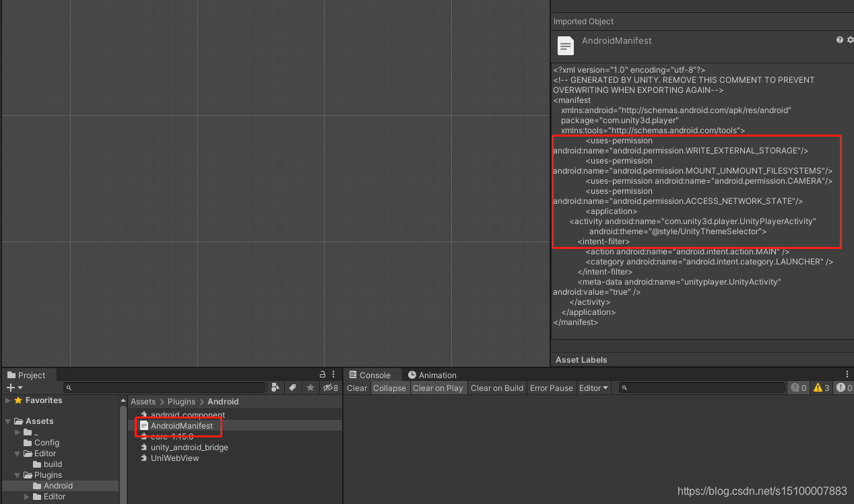Open the Project panel three-dot menu
The height and width of the screenshot is (504, 854).
[333, 374]
